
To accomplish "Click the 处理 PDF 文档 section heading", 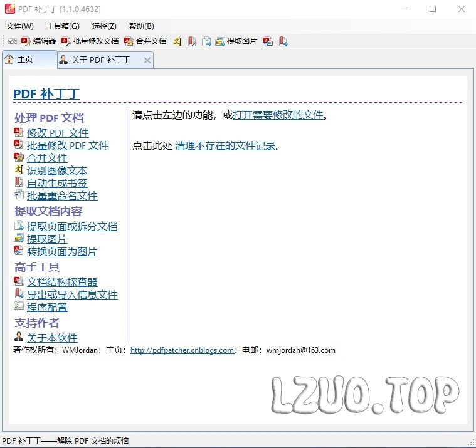I will (49, 118).
